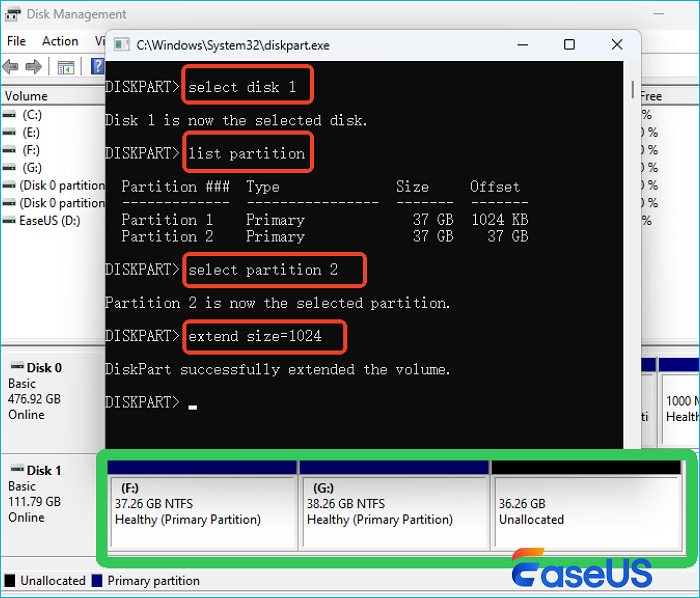
Task: Click the blue Primary partition legend swatch
Action: tap(97, 581)
